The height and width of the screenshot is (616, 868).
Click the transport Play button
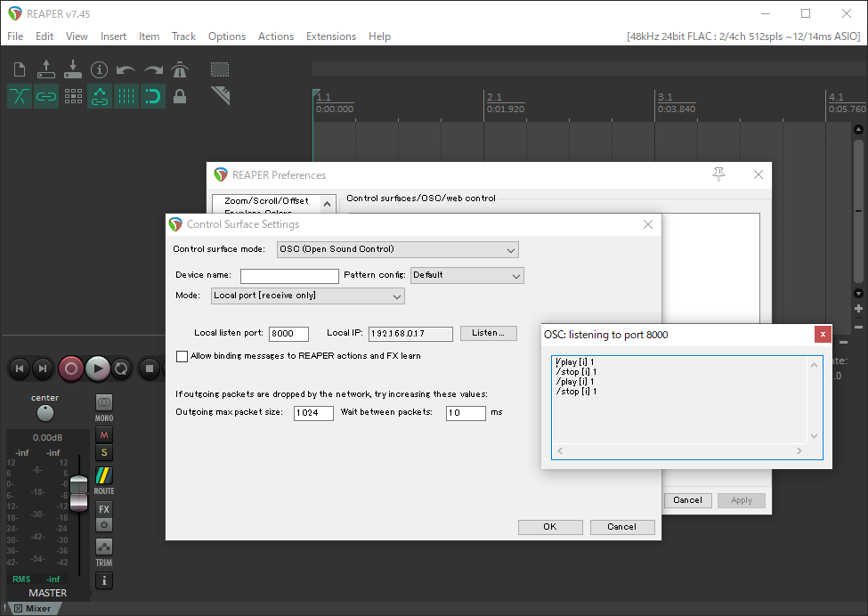click(x=97, y=369)
